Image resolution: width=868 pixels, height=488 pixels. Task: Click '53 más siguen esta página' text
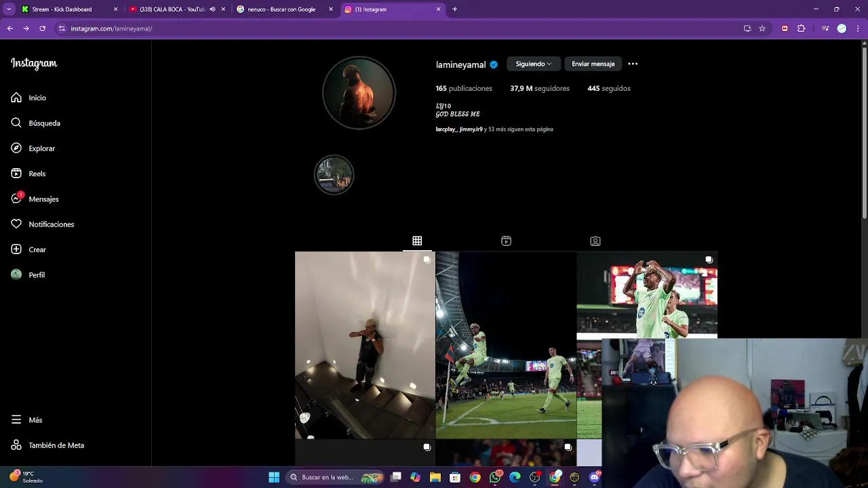[521, 129]
